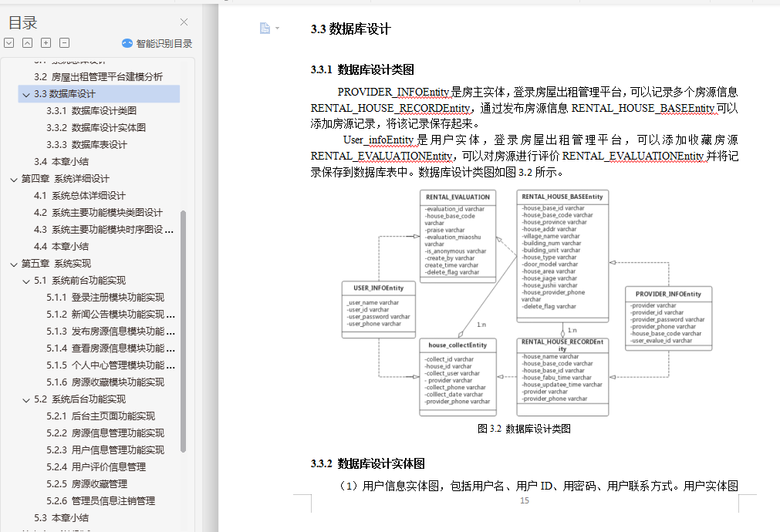This screenshot has width=780, height=532.
Task: Open 5.2 系统后台功能实现 entry
Action: point(79,399)
